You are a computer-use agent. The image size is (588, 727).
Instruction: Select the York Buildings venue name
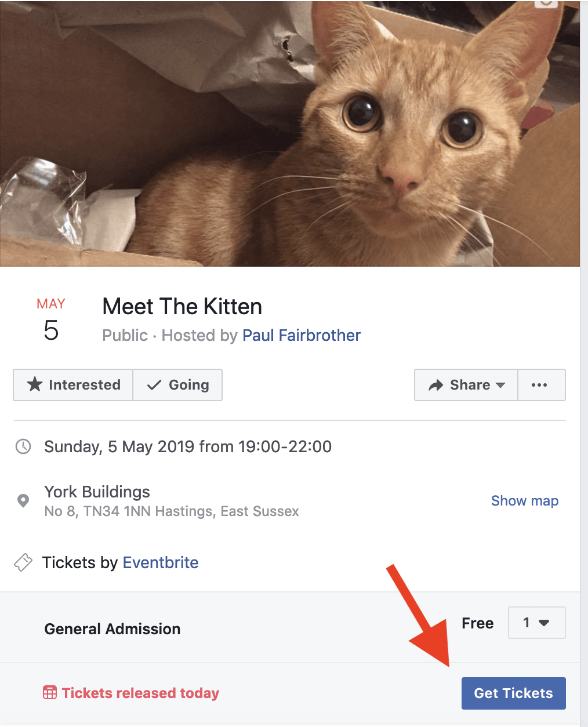[x=97, y=492]
